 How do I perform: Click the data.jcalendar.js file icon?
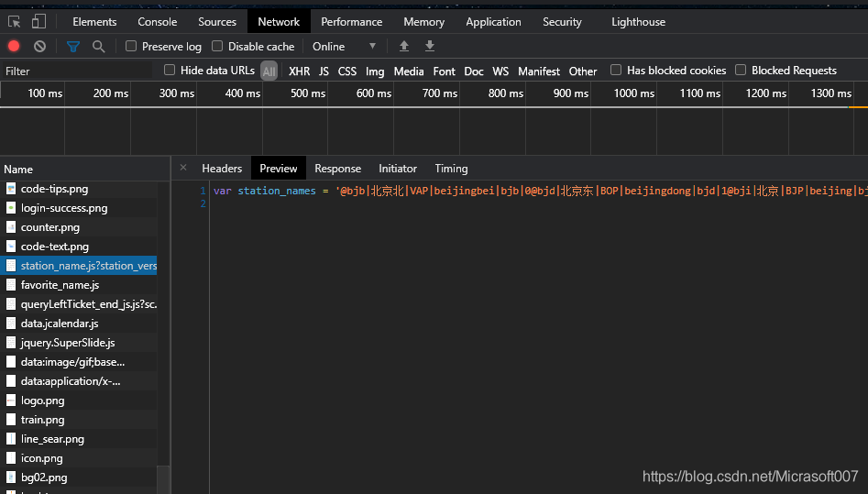(x=11, y=324)
